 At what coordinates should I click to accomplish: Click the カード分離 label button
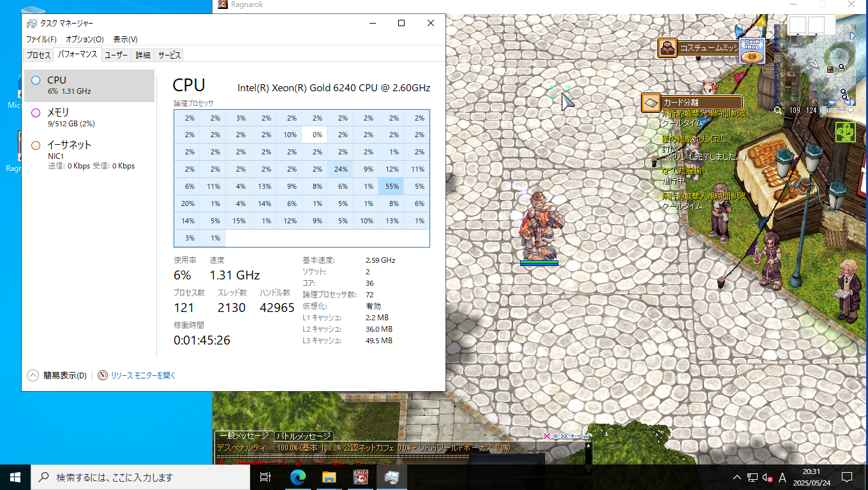(701, 102)
